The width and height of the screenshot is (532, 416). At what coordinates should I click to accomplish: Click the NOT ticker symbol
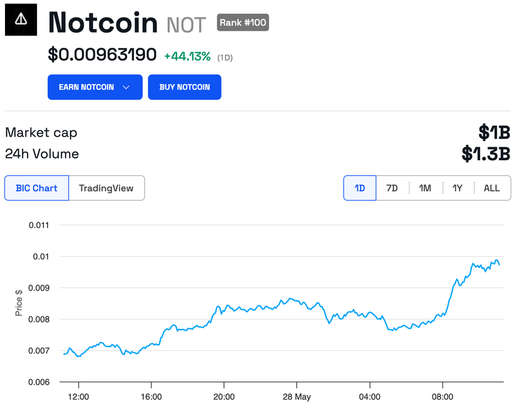[x=186, y=25]
